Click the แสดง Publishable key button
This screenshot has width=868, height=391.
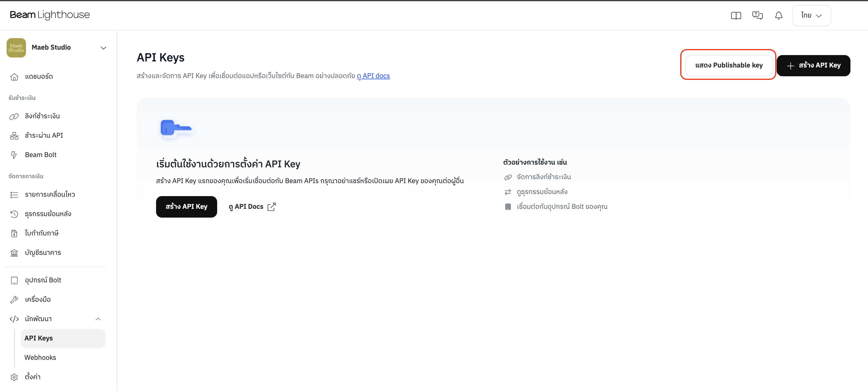tap(729, 65)
